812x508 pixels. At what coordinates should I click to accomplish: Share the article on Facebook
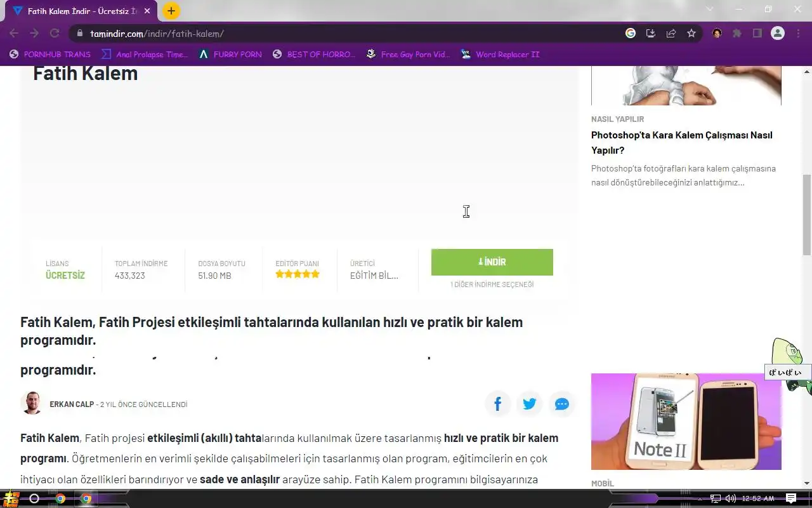(x=498, y=404)
